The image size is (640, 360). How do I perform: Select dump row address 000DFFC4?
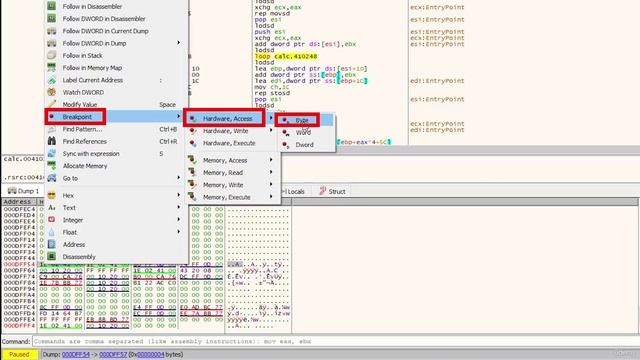pos(20,307)
